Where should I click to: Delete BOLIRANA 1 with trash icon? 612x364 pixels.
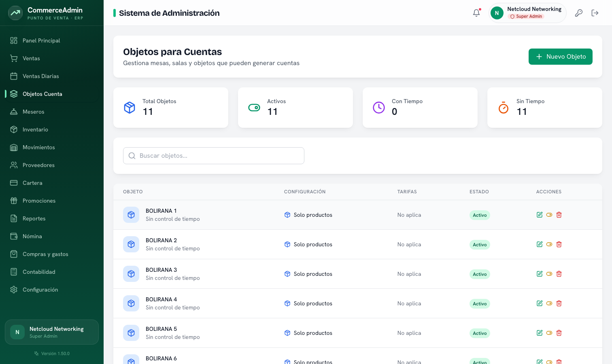tap(559, 215)
